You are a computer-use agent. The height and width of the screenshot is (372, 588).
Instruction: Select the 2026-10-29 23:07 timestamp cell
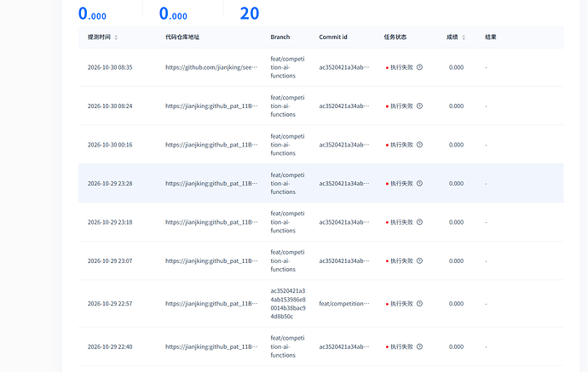110,260
